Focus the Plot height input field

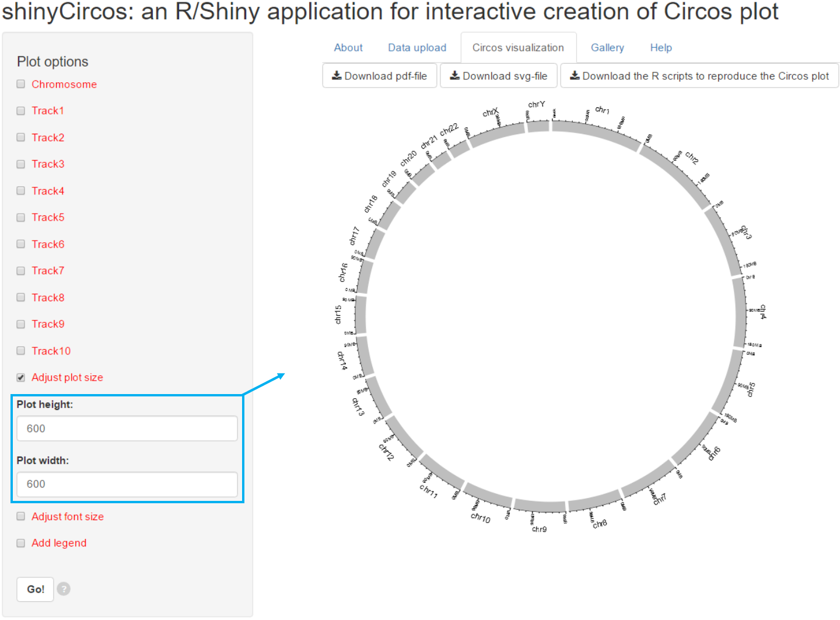point(127,429)
